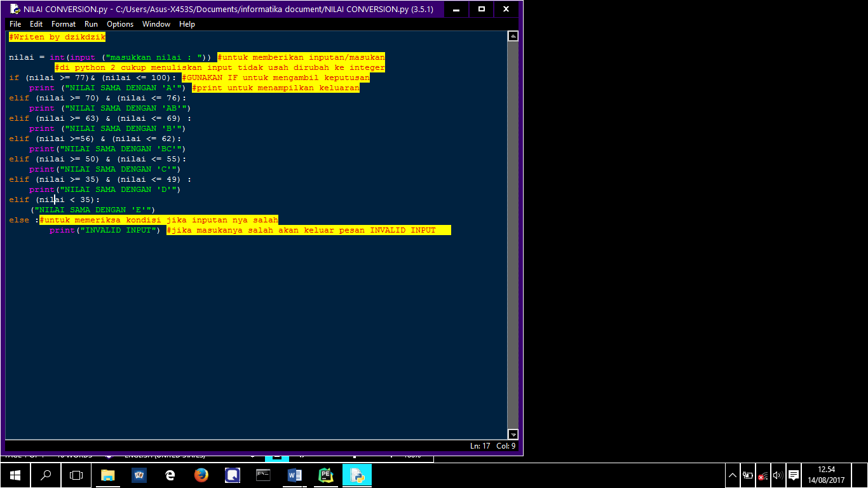868x488 pixels.
Task: Click the line 'elif (nilai < 35):'
Action: coord(55,200)
